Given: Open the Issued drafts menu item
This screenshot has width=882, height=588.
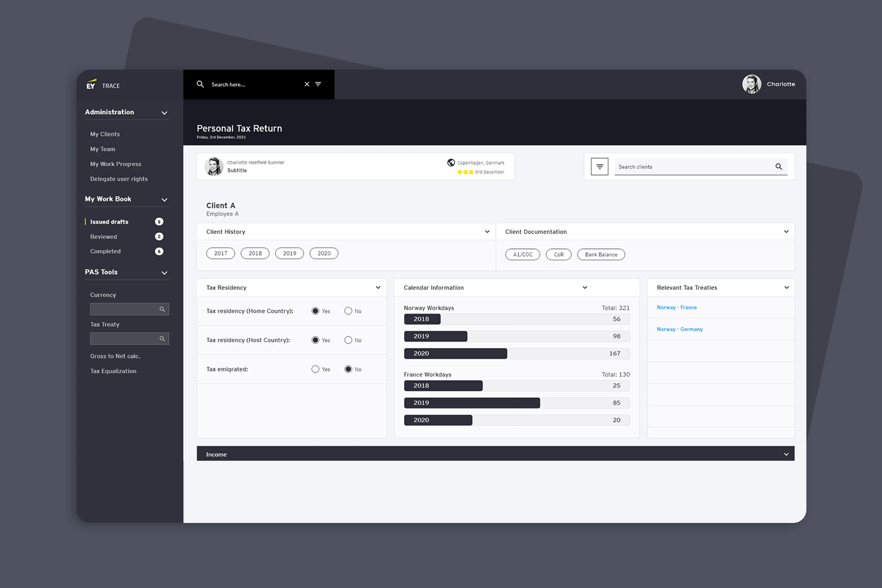Looking at the screenshot, I should [109, 222].
